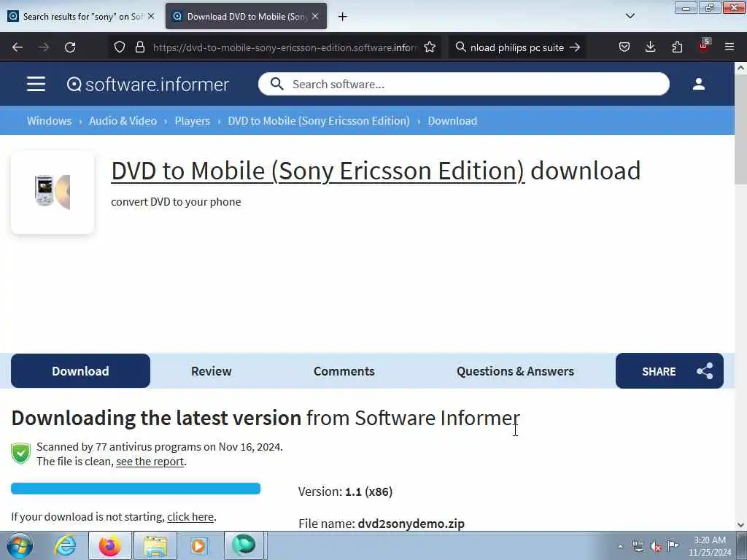
Task: Click the network tray icon
Action: [x=638, y=546]
